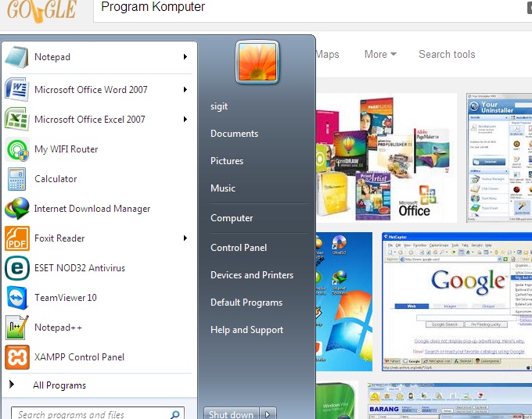Expand Foxit Reader recent files arrow
The width and height of the screenshot is (532, 419).
[x=185, y=238]
